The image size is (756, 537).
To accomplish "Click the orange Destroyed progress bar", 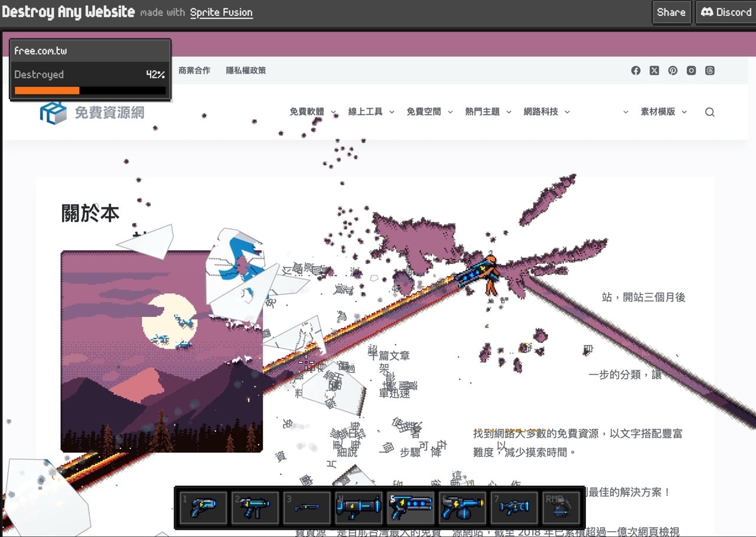I will point(47,90).
